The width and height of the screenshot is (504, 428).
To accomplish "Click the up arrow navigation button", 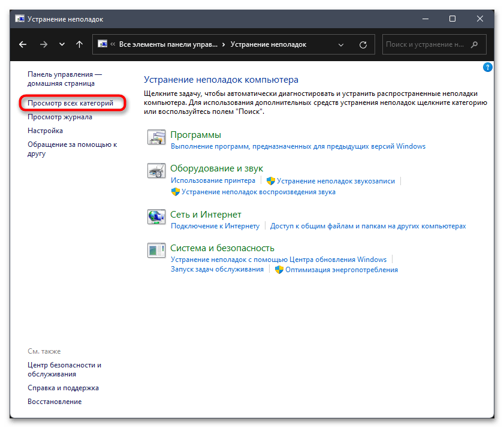I will pyautogui.click(x=79, y=44).
